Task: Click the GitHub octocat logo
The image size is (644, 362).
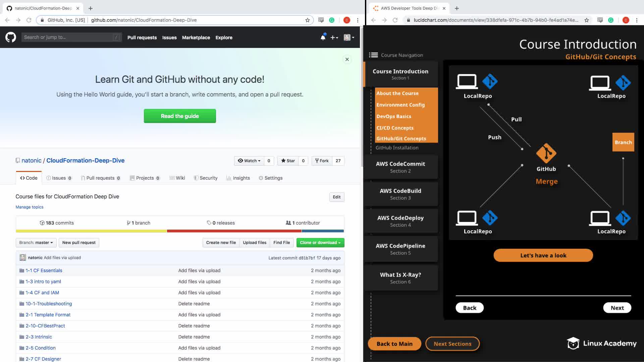Action: coord(11,37)
